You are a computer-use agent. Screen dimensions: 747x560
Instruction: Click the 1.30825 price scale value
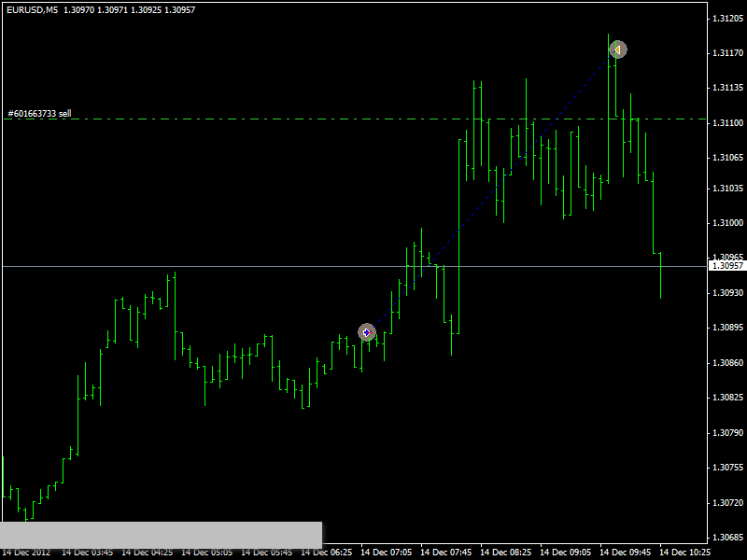pyautogui.click(x=727, y=398)
